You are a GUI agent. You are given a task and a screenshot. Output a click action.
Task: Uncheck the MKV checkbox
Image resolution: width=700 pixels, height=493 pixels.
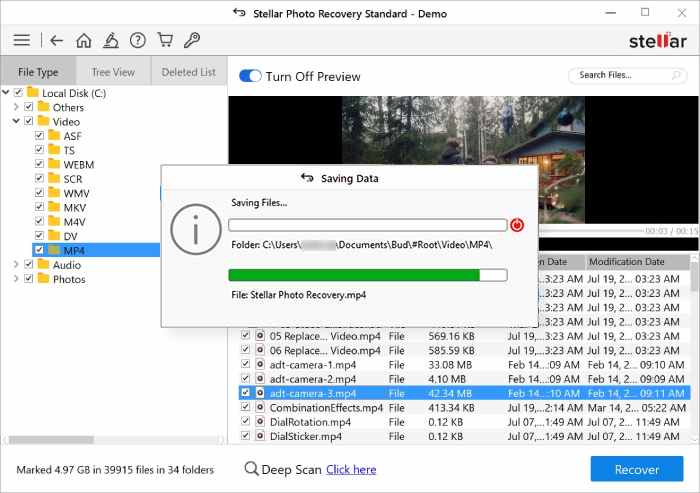39,207
